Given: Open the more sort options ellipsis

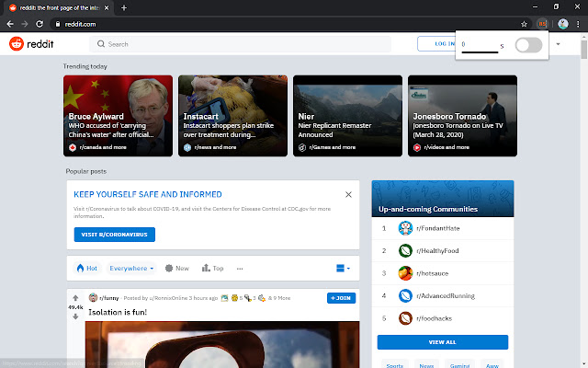Looking at the screenshot, I should (x=240, y=269).
